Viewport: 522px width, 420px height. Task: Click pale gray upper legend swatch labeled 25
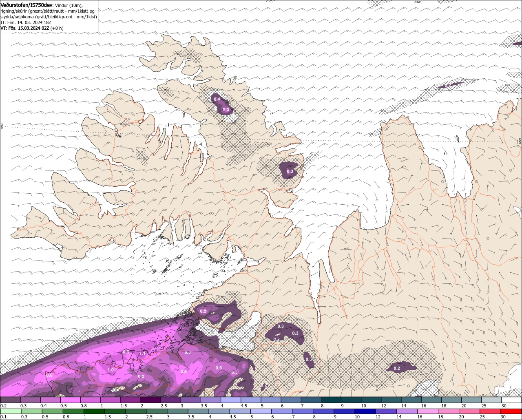click(492, 400)
